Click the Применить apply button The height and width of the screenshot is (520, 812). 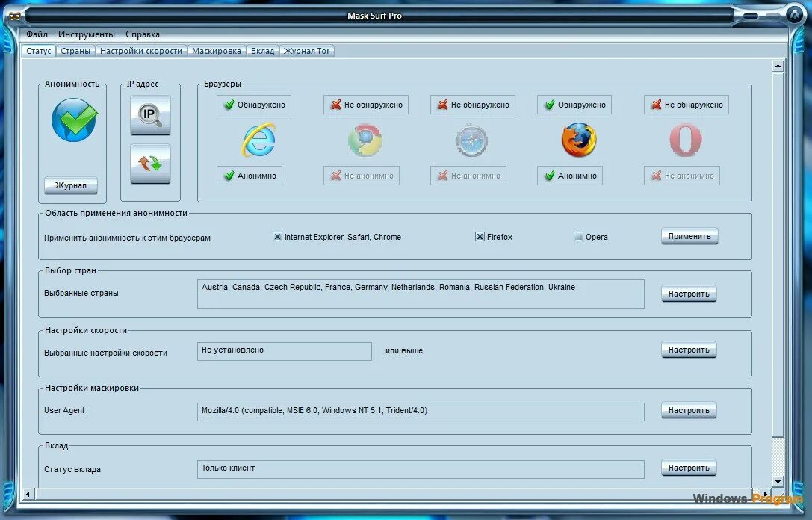pyautogui.click(x=689, y=236)
